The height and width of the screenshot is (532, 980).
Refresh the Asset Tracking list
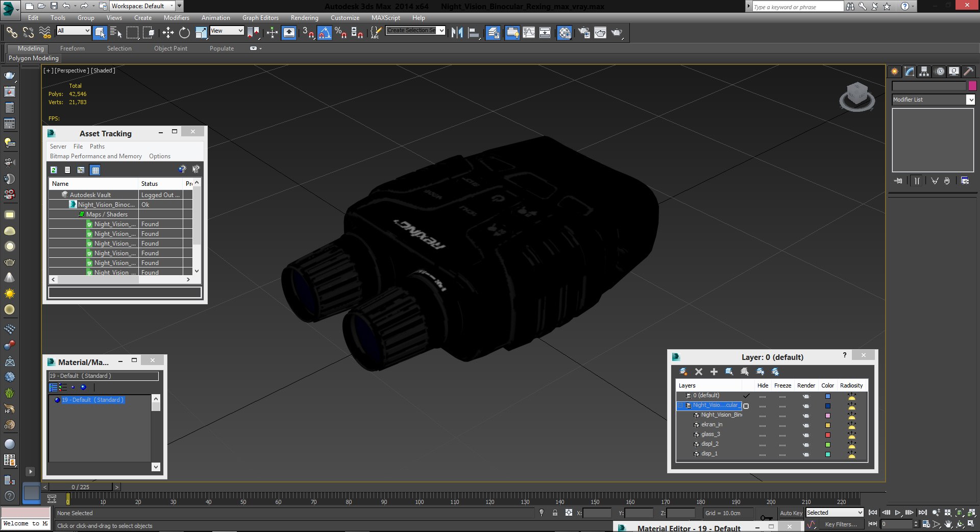54,170
